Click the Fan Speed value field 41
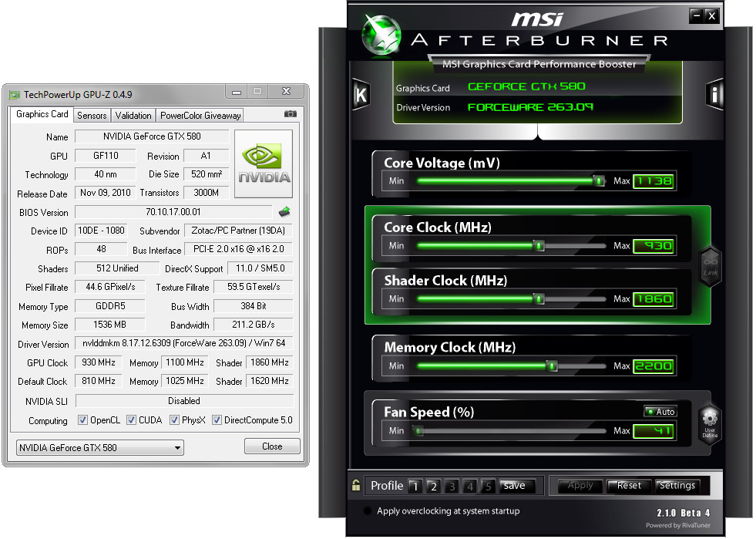The height and width of the screenshot is (539, 756). click(x=654, y=430)
